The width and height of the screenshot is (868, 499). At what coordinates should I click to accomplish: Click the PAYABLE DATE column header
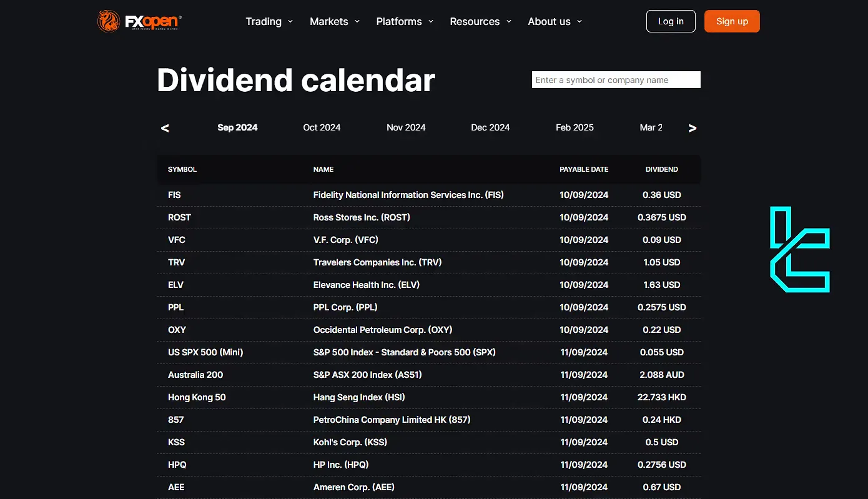[584, 169]
